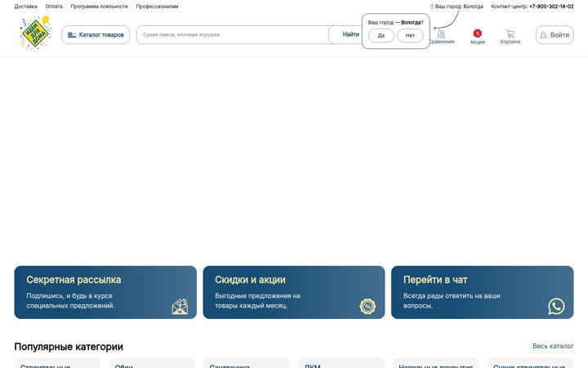This screenshot has height=368, width=588.
Task: Click the percent badge icon in Скидки и акции
Action: coord(367,307)
